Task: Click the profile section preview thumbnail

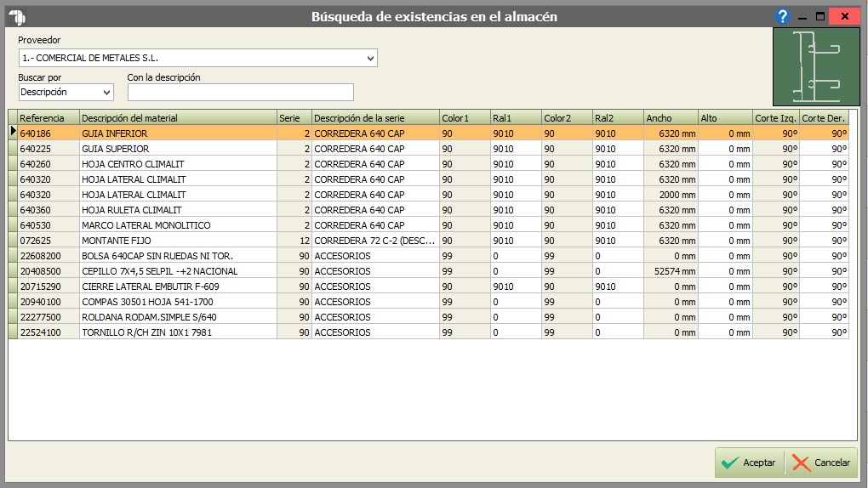Action: (x=816, y=67)
